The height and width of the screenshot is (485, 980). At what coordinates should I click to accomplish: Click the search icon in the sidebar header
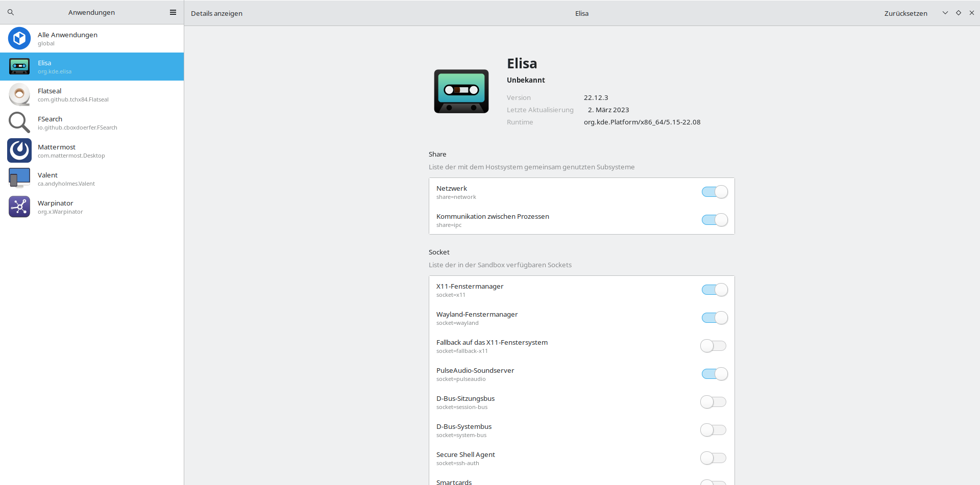coord(11,12)
